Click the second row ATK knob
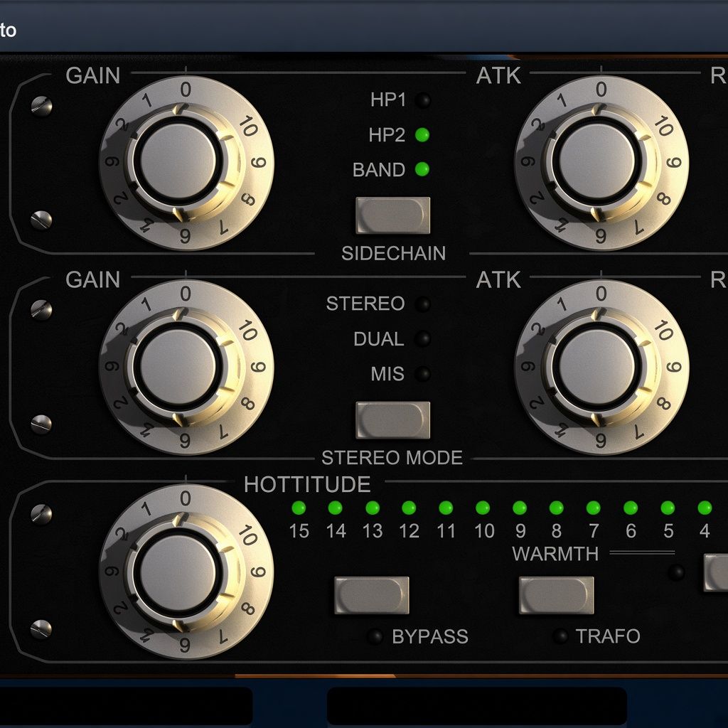The image size is (728, 728). click(601, 368)
